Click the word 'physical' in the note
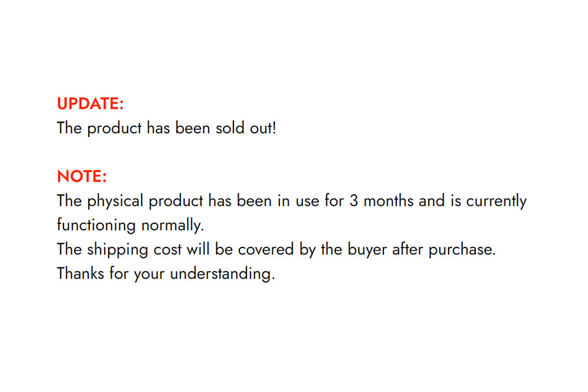Screen dimensions: 588x392 (115, 201)
